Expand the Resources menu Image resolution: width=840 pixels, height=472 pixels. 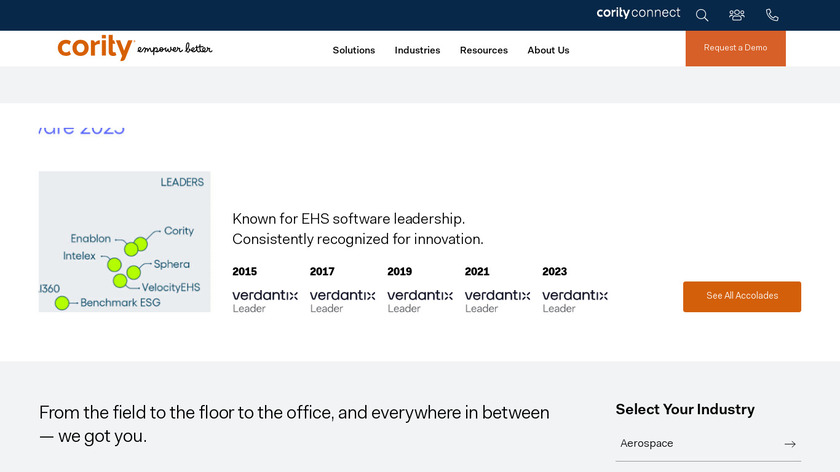coord(484,50)
